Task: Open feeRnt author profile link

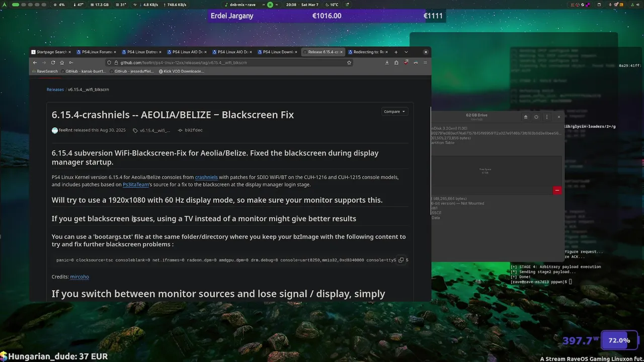Action: click(x=65, y=130)
